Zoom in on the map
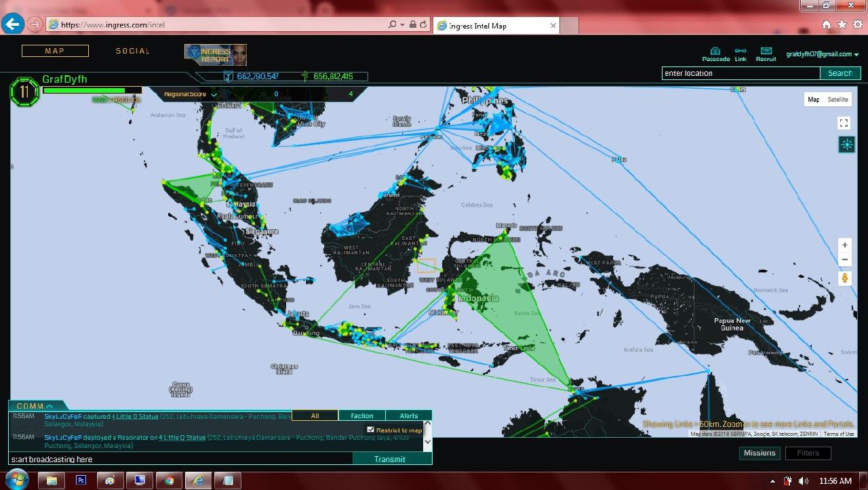This screenshot has width=868, height=490. (844, 245)
